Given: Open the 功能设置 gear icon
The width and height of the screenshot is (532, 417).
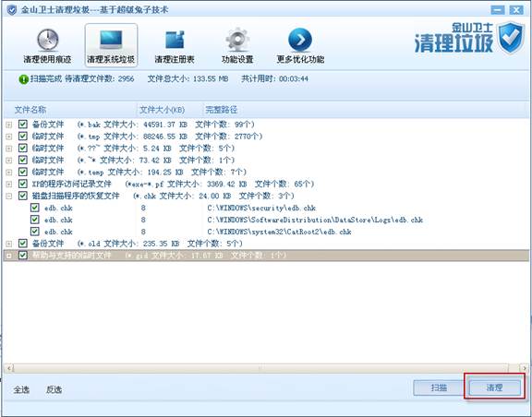Looking at the screenshot, I should tap(237, 40).
